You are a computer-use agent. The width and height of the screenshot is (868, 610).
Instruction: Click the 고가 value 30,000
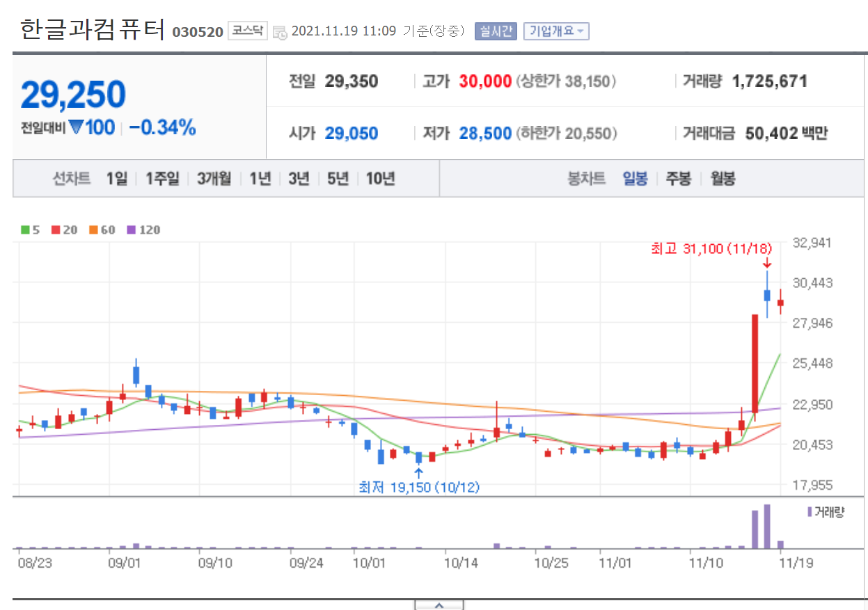point(485,81)
